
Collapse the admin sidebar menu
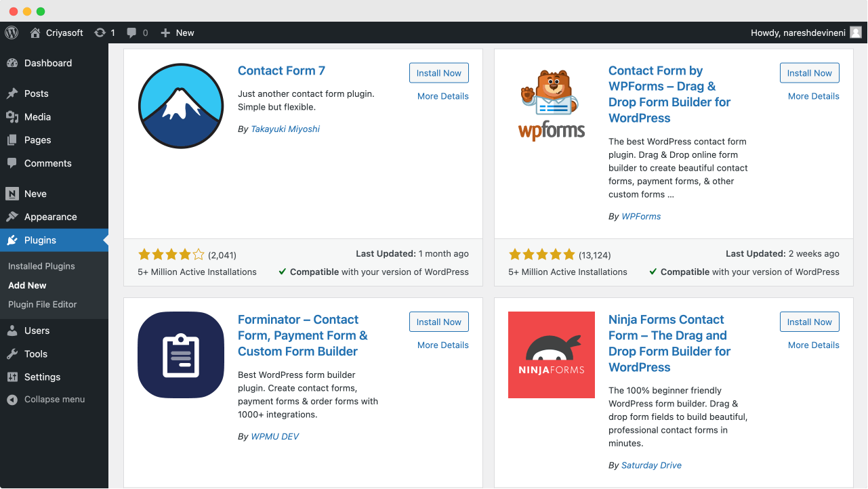(54, 400)
